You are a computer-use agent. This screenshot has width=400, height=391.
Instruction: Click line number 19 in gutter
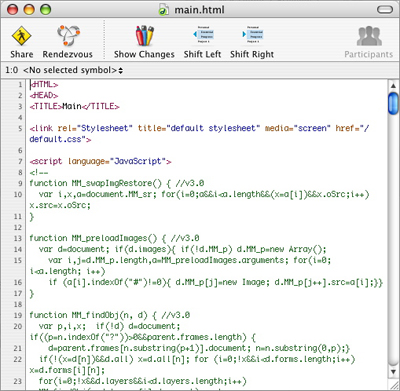(18, 315)
